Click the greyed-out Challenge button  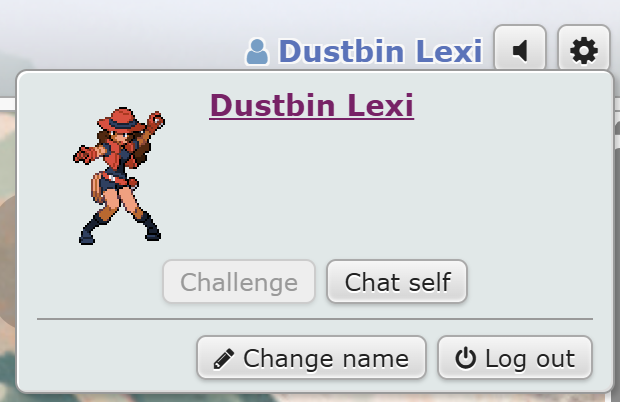(x=239, y=281)
